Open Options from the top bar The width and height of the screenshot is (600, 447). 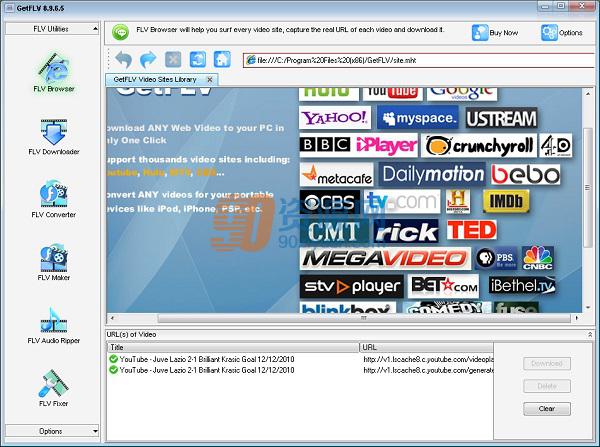[x=562, y=33]
